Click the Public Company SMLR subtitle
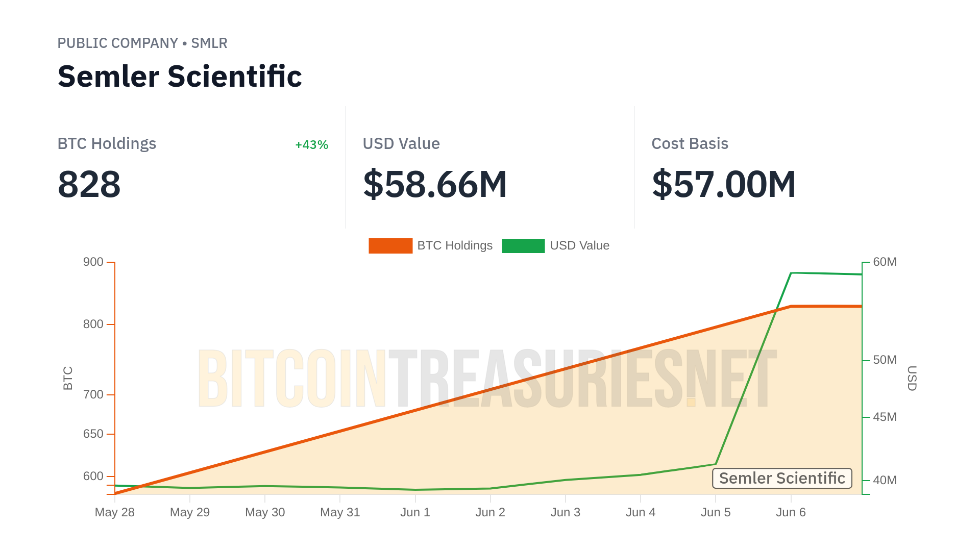The image size is (980, 551). 142,43
